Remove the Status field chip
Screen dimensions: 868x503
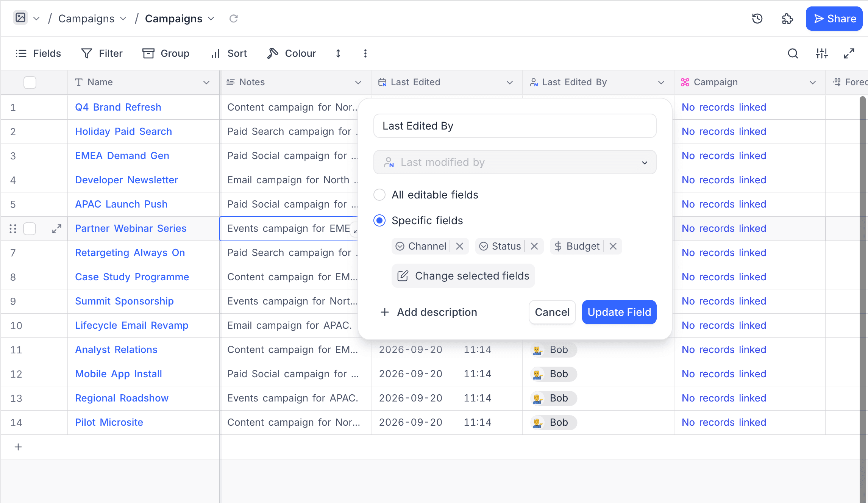[534, 246]
